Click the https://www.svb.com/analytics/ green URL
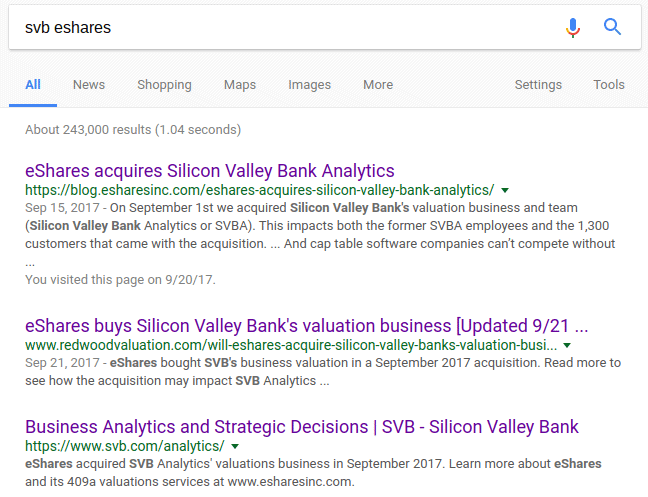648x497 pixels. coord(125,446)
